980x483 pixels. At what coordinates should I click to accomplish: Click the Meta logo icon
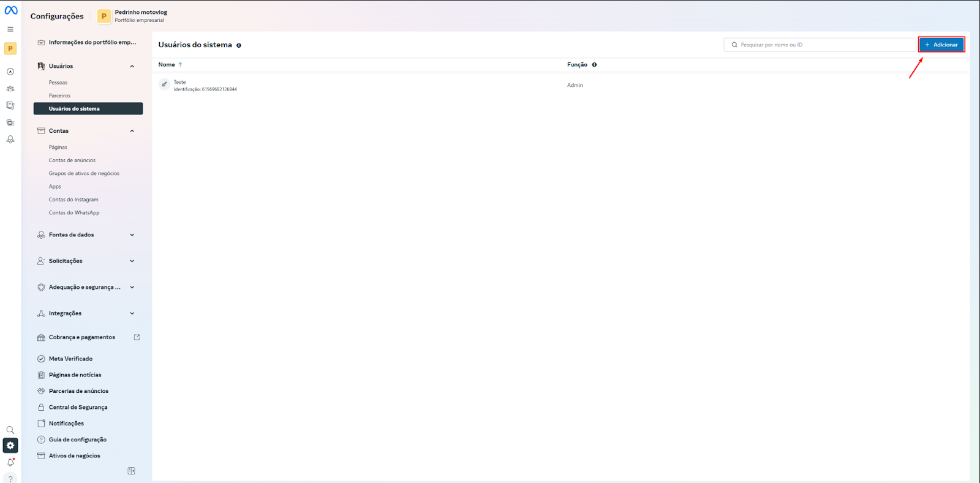11,10
